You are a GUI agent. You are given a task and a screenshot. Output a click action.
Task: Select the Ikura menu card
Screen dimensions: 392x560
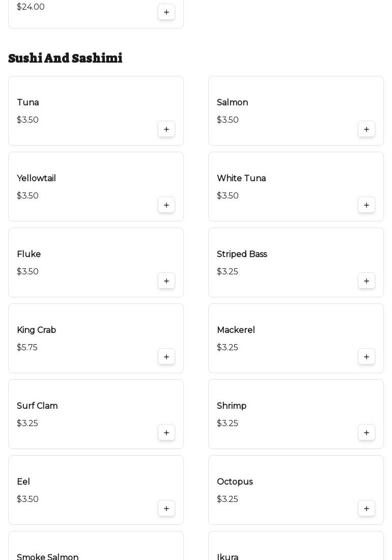[296, 547]
